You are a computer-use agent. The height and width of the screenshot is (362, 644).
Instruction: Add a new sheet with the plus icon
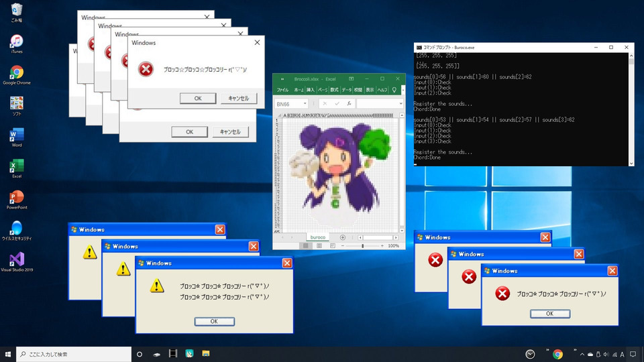click(343, 237)
